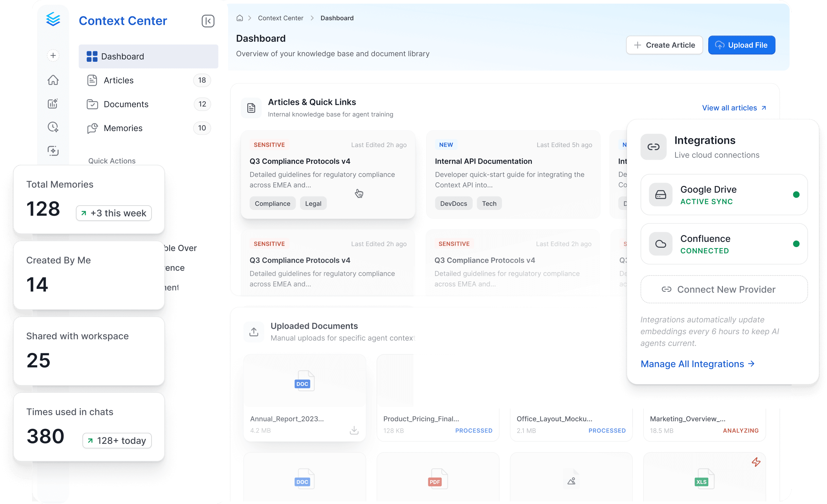Click Connect New Provider

[x=724, y=289]
